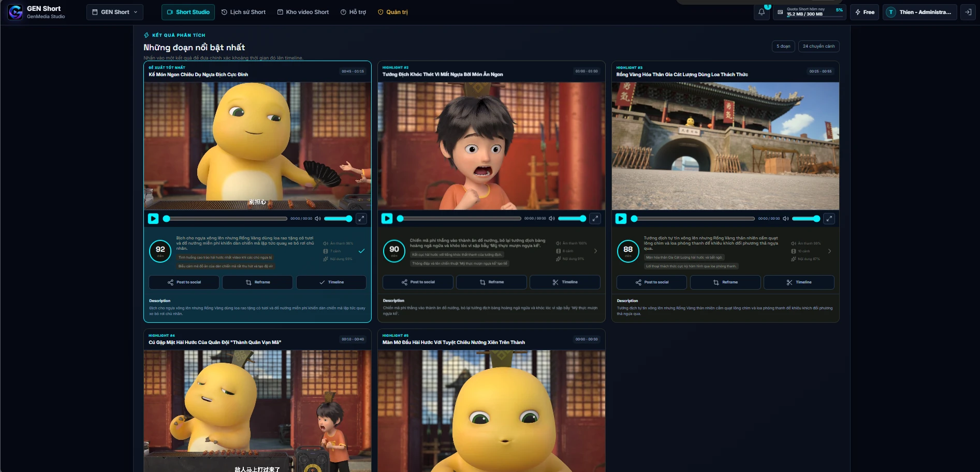980x472 pixels.
Task: Reframe the score 92 clip
Action: 257,282
